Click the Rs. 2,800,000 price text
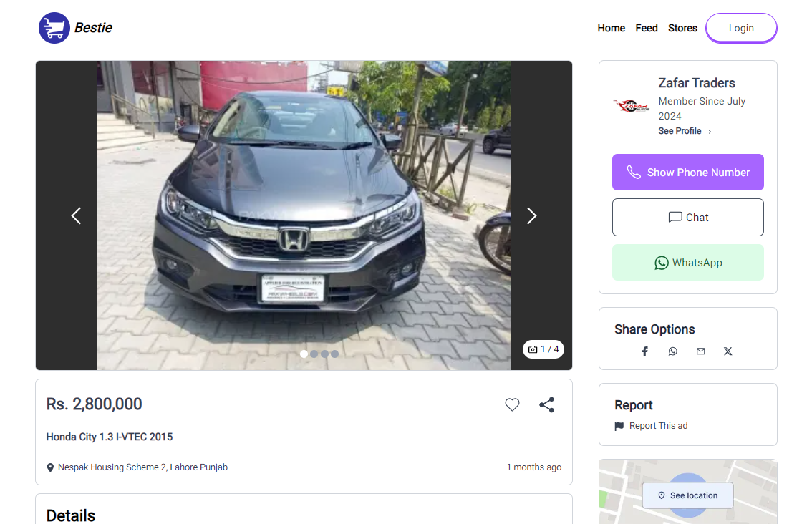The width and height of the screenshot is (812, 524). click(x=95, y=404)
